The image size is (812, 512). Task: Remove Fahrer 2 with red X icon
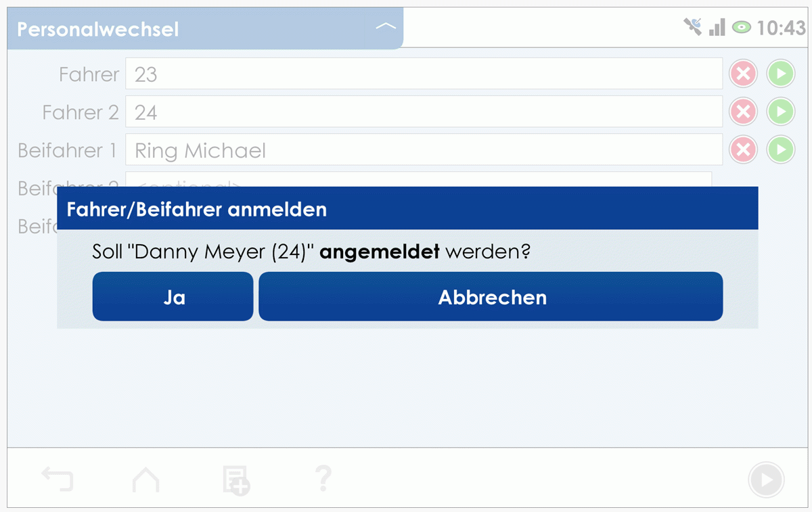[743, 112]
